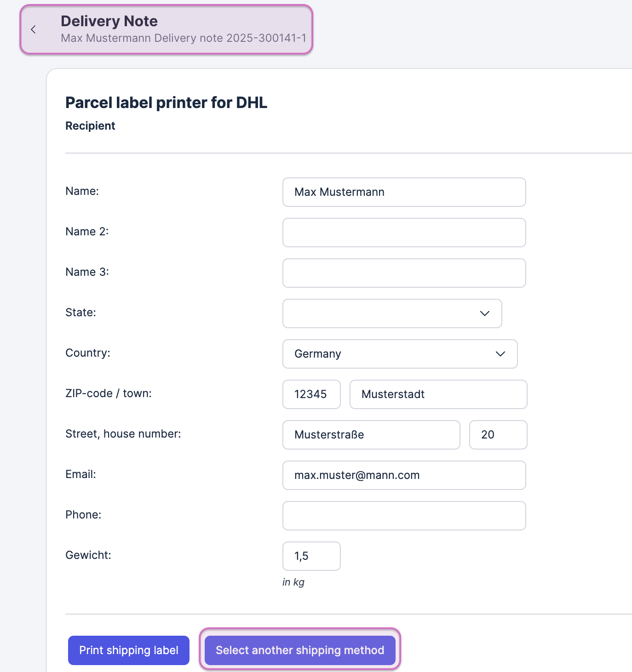This screenshot has width=632, height=672.
Task: Click the Delivery Note header title
Action: [x=109, y=21]
